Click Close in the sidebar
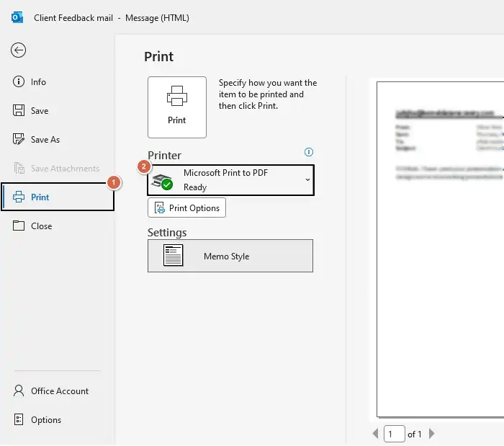The height and width of the screenshot is (446, 504). pyautogui.click(x=32, y=226)
